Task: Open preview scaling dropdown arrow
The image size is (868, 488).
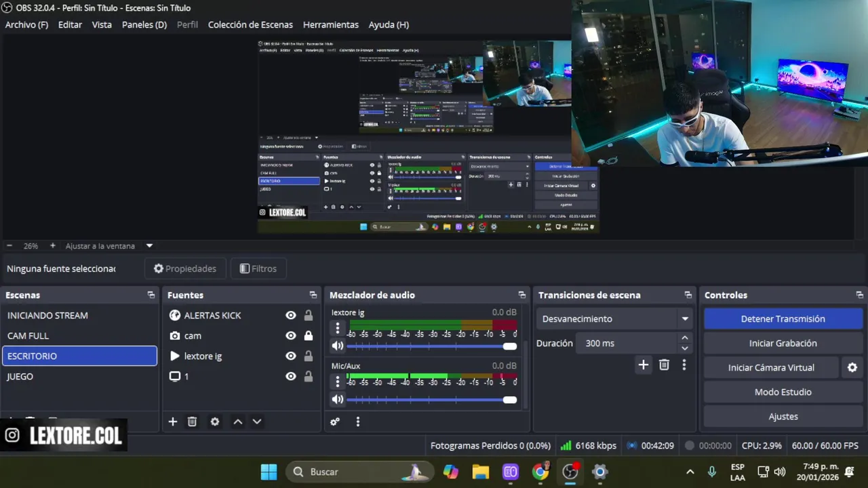Action: click(150, 245)
